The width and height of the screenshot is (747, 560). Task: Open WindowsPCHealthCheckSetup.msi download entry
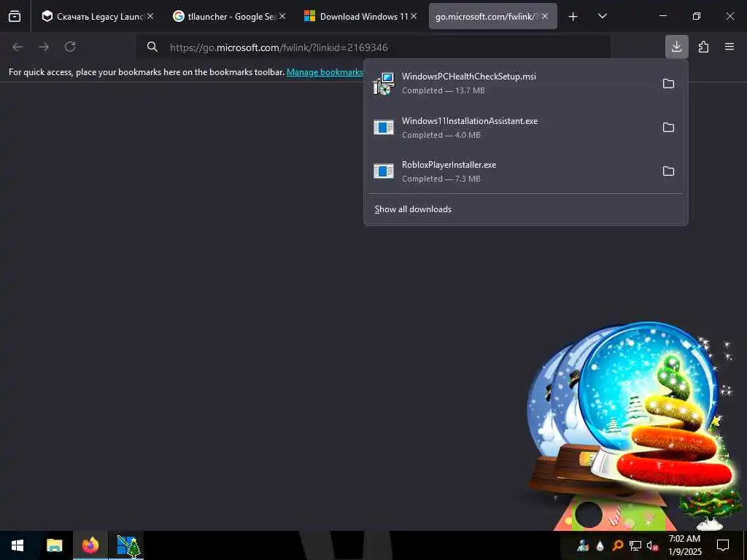pos(512,84)
